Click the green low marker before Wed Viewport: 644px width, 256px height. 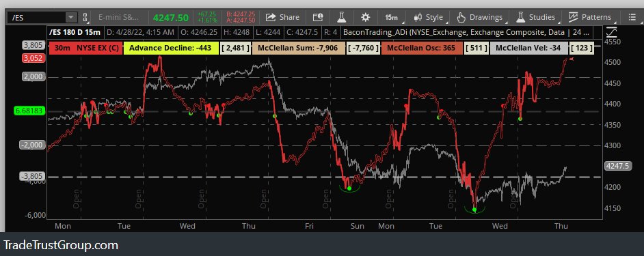click(474, 210)
